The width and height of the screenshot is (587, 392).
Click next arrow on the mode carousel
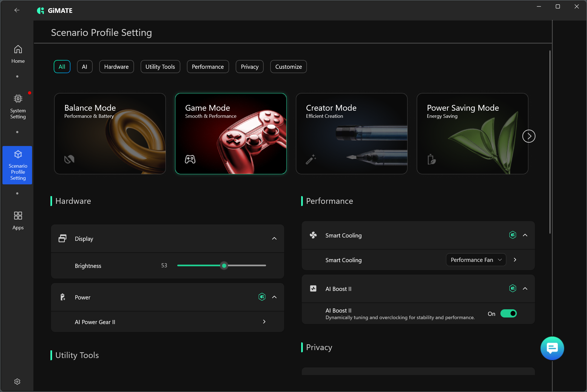tap(529, 136)
